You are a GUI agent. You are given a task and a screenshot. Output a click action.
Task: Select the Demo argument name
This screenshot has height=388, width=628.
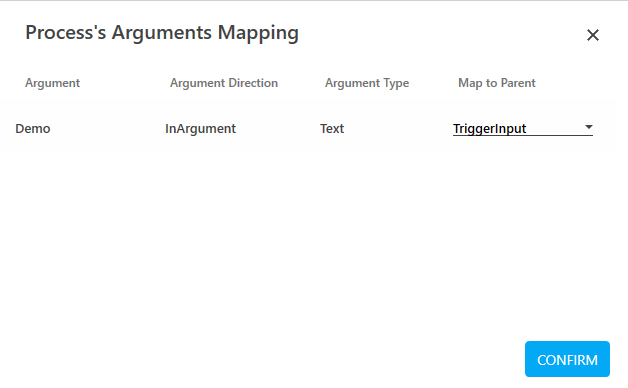tap(33, 129)
